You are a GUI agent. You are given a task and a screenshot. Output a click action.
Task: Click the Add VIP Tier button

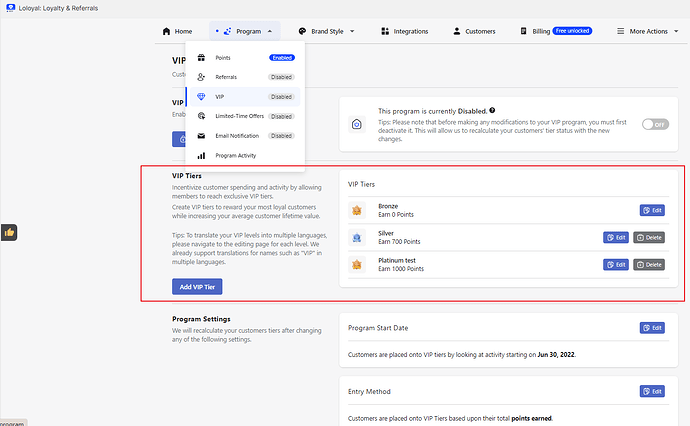pos(197,286)
